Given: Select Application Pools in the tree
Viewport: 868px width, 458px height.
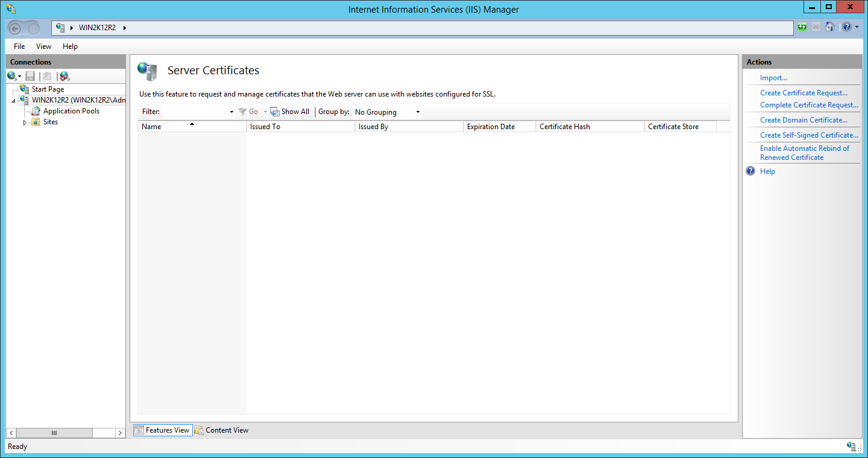Looking at the screenshot, I should pyautogui.click(x=71, y=111).
